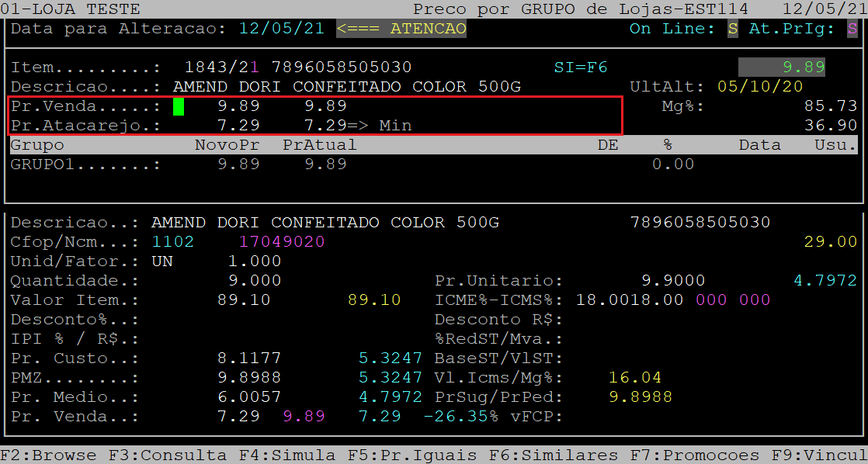Click the SI=F6 similar items shortcut
868x464 pixels.
(x=581, y=68)
